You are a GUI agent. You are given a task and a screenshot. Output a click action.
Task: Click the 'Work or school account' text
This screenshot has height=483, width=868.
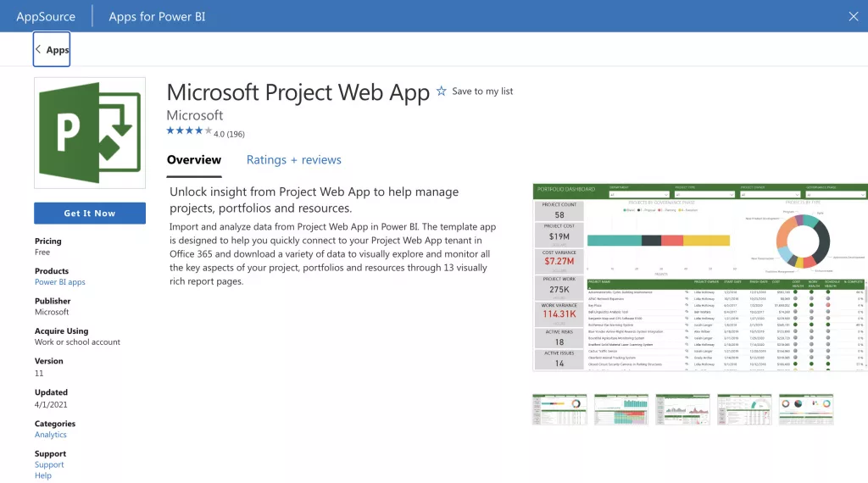point(77,342)
